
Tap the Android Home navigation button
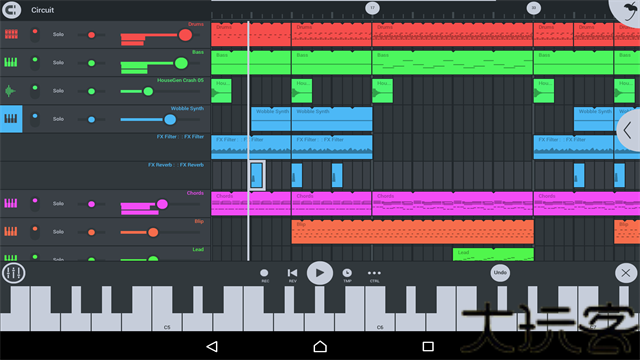(x=320, y=347)
